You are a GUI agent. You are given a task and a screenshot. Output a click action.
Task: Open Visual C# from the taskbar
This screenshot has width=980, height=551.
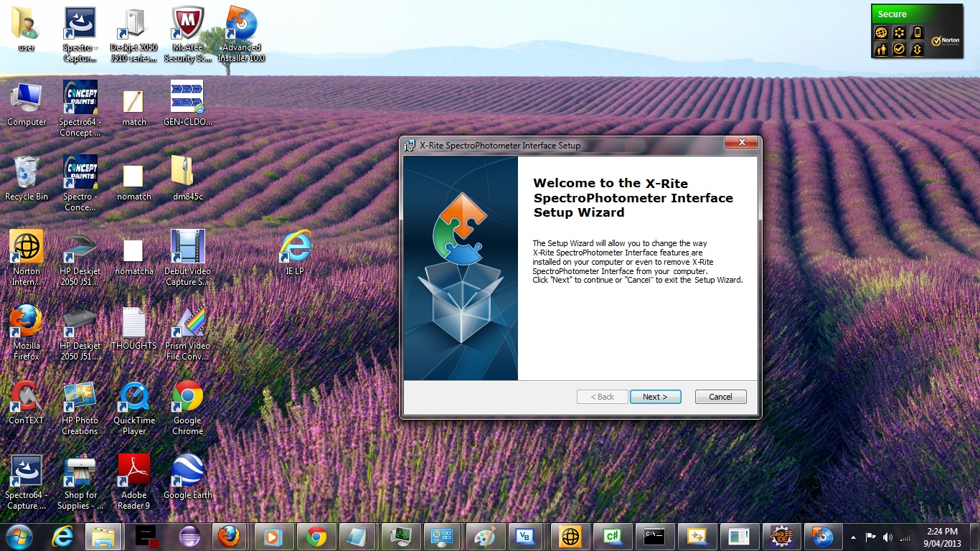(x=612, y=536)
